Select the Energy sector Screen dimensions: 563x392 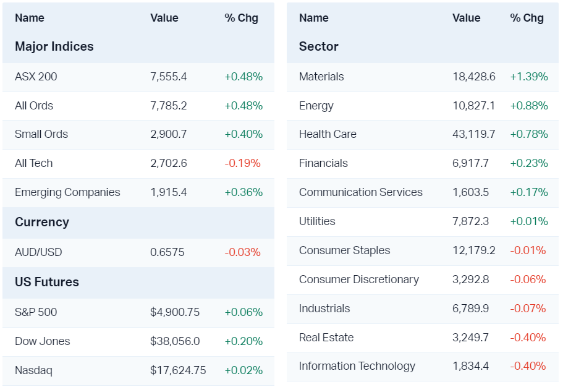click(x=316, y=106)
